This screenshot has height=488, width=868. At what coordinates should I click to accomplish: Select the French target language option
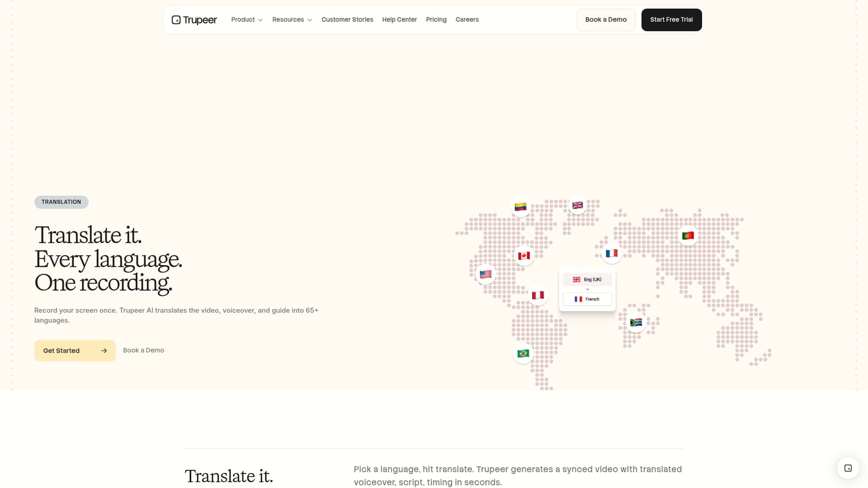click(587, 299)
